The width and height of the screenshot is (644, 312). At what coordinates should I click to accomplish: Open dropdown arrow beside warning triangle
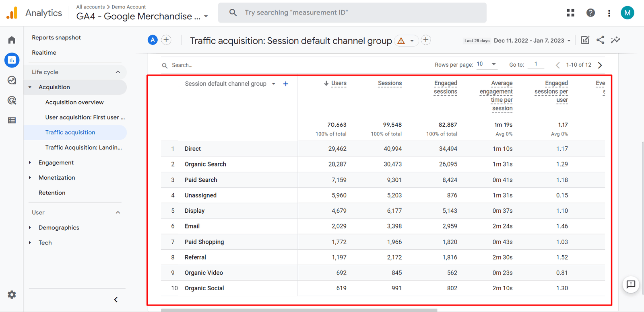pos(412,41)
